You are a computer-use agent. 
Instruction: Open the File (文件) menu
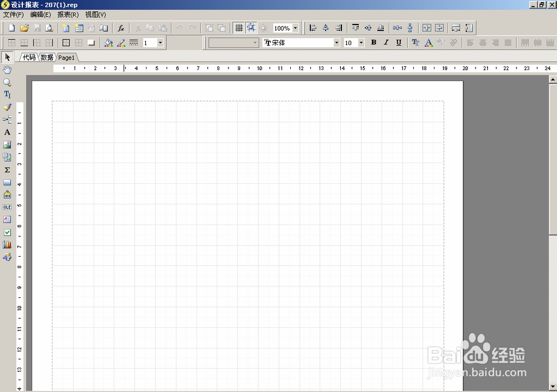coord(13,14)
